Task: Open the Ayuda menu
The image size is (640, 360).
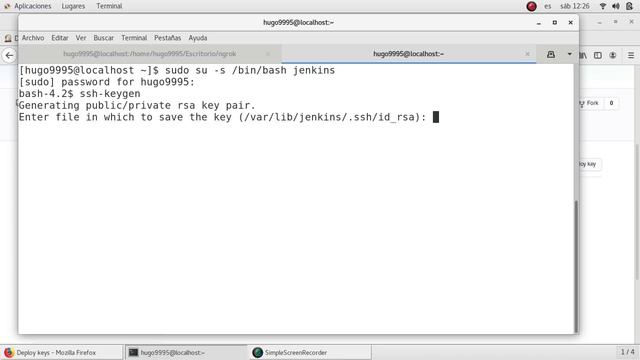Action: click(x=198, y=38)
